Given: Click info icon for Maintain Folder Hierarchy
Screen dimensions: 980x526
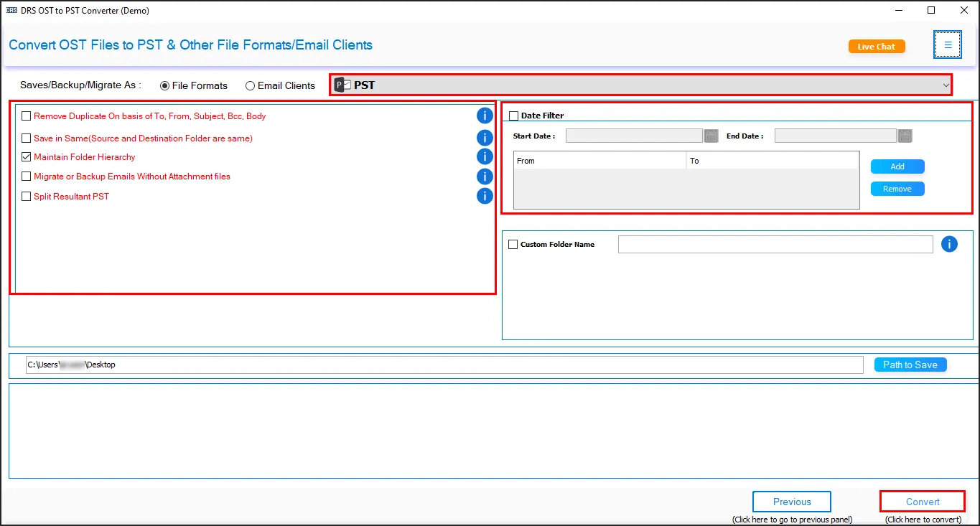Looking at the screenshot, I should point(485,156).
